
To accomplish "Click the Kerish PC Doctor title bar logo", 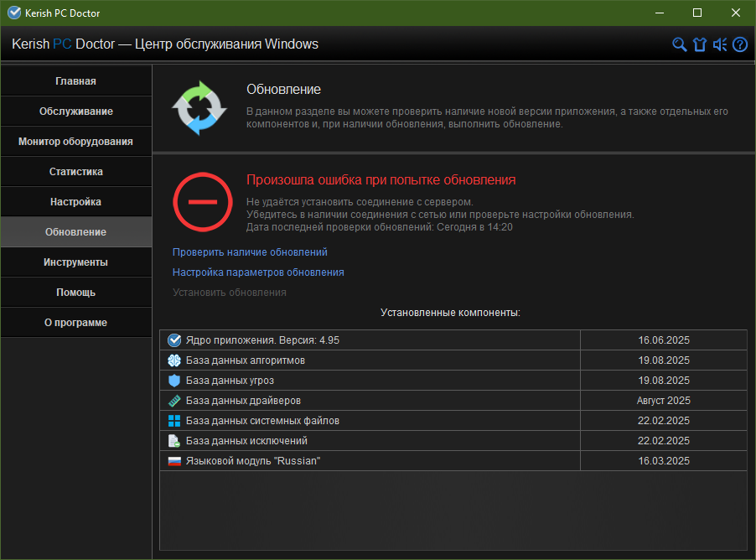I will [14, 13].
